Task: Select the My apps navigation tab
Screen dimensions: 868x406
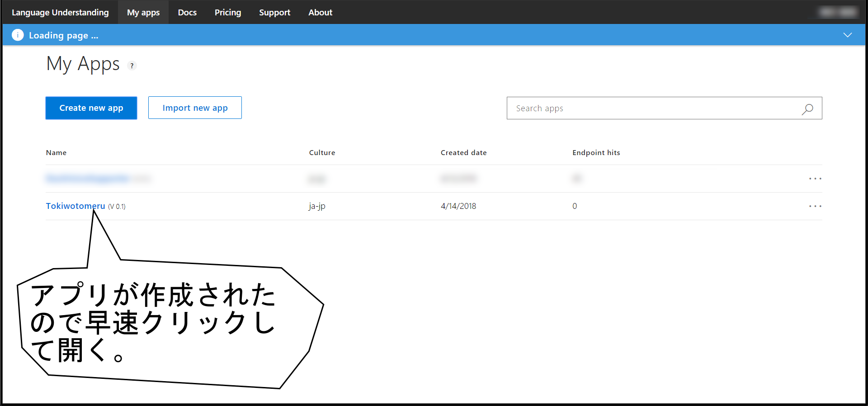Action: pyautogui.click(x=143, y=12)
